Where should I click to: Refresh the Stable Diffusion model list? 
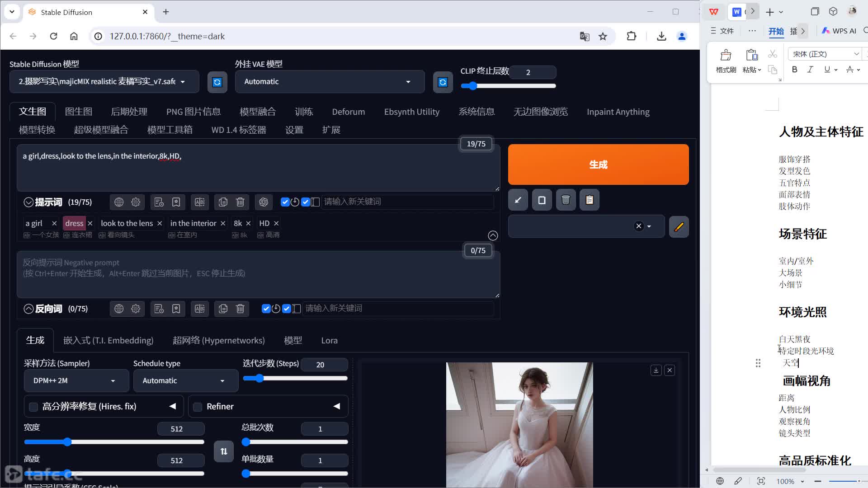(217, 82)
